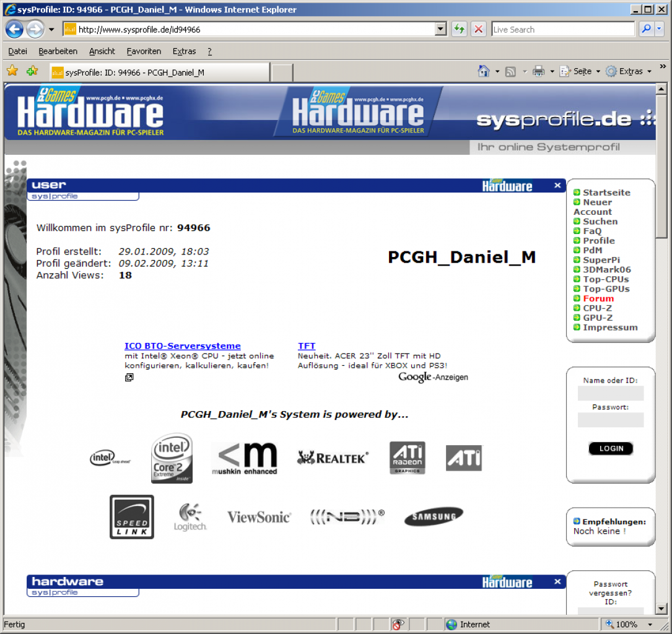672x634 pixels.
Task: Click the popup blocker status bar icon
Action: (398, 625)
